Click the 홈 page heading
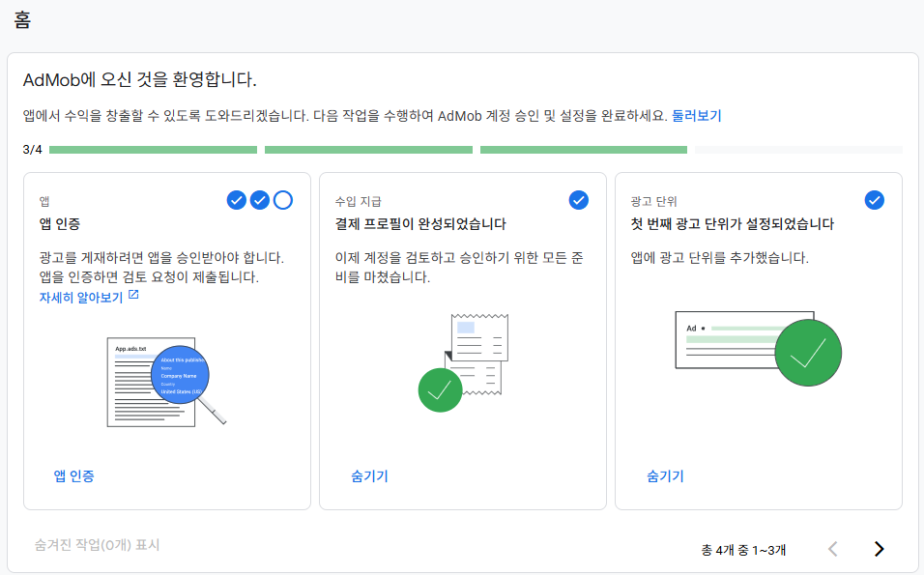924x575 pixels. click(22, 20)
